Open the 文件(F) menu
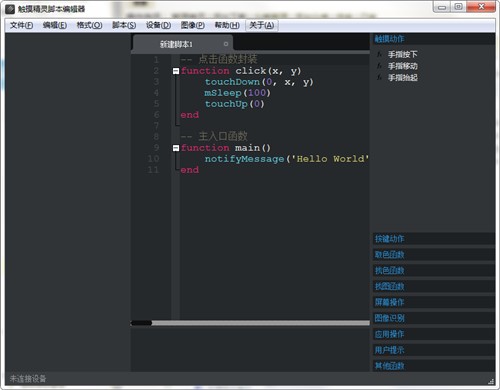Viewport: 500px width, 390px height. tap(21, 25)
